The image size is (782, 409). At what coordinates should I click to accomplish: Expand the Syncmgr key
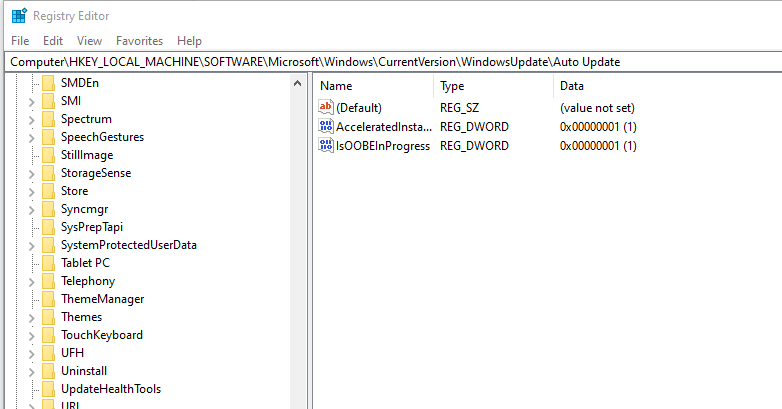point(31,210)
